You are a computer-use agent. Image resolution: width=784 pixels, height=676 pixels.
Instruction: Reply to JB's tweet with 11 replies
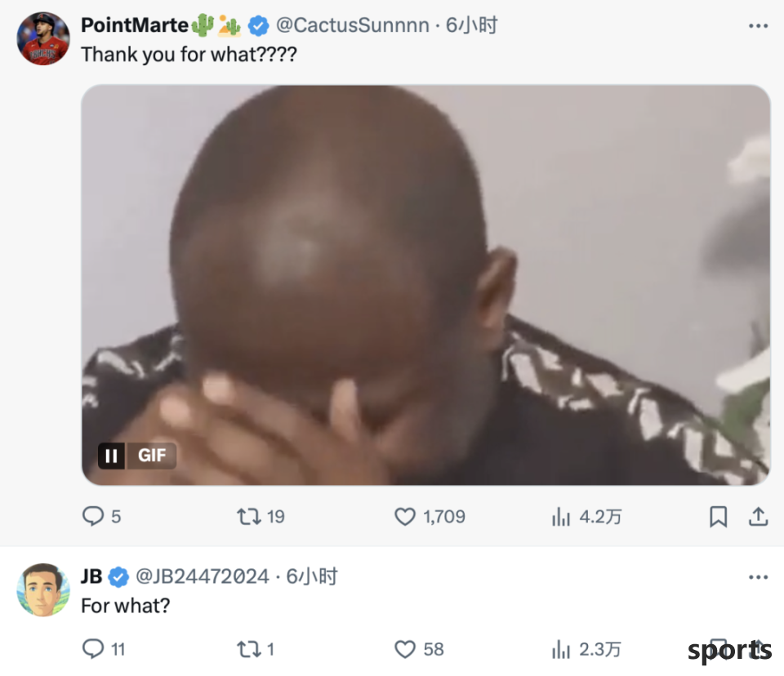[x=93, y=649]
